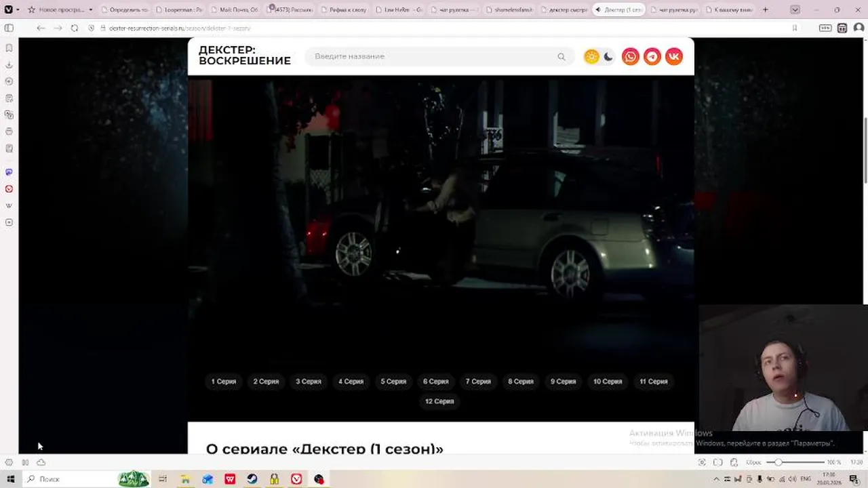The image size is (868, 488).
Task: Click the address bar URL
Action: [x=180, y=28]
